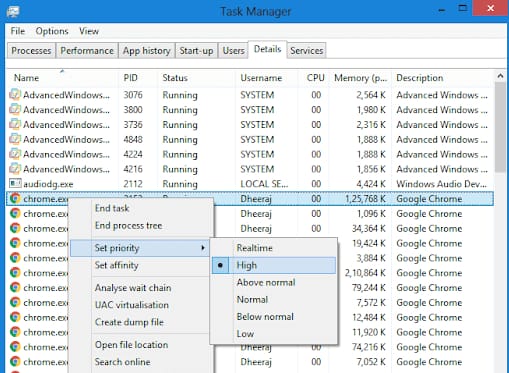The height and width of the screenshot is (373, 509).
Task: Sort by the Memory column header
Action: click(361, 78)
